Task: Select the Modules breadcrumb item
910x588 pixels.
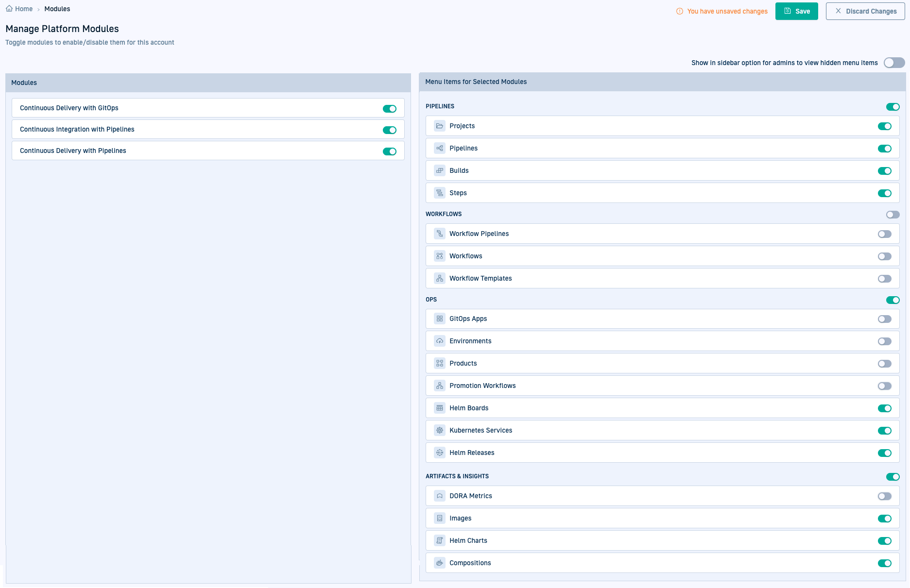Action: pyautogui.click(x=57, y=9)
